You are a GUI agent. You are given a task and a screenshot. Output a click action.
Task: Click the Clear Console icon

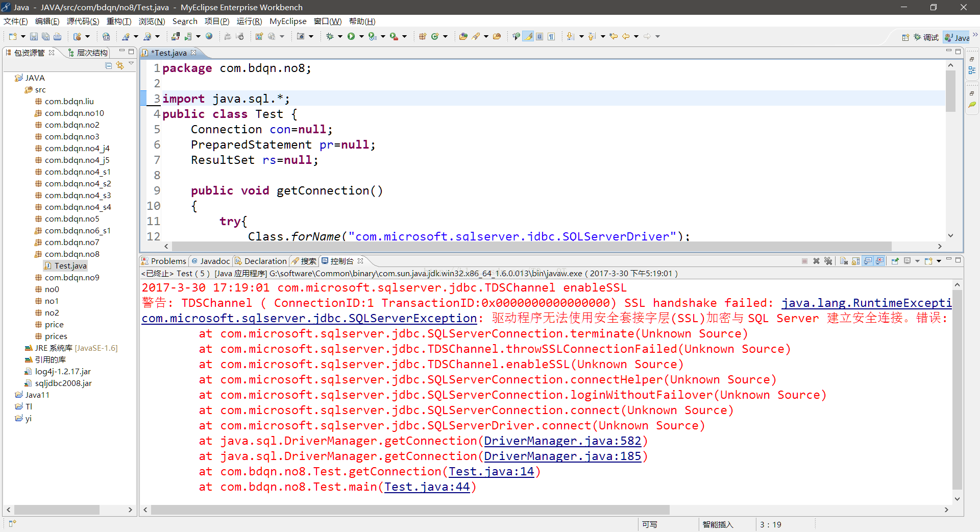tap(844, 261)
